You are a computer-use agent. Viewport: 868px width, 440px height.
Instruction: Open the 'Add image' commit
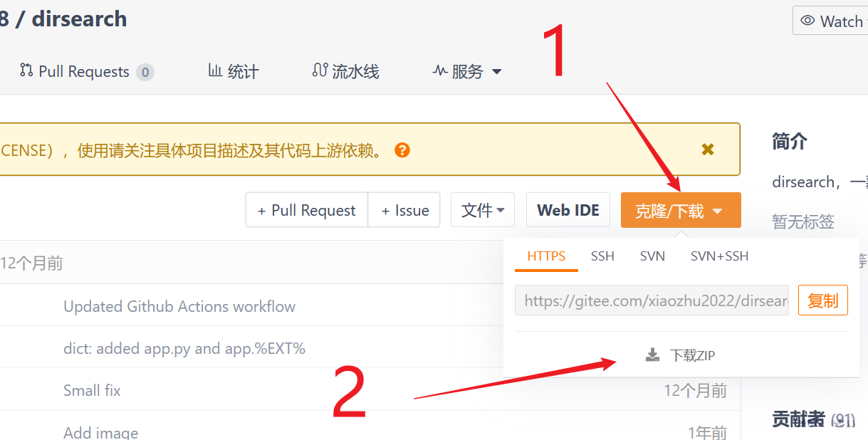[100, 432]
